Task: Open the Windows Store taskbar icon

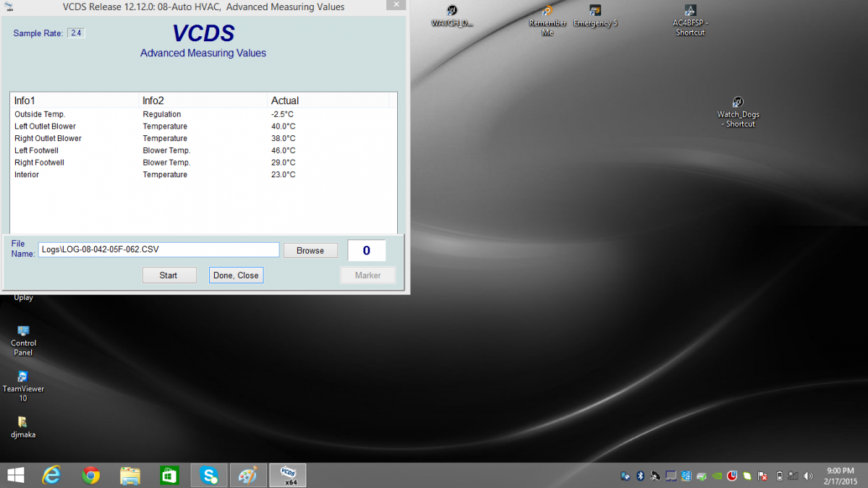Action: coord(170,475)
